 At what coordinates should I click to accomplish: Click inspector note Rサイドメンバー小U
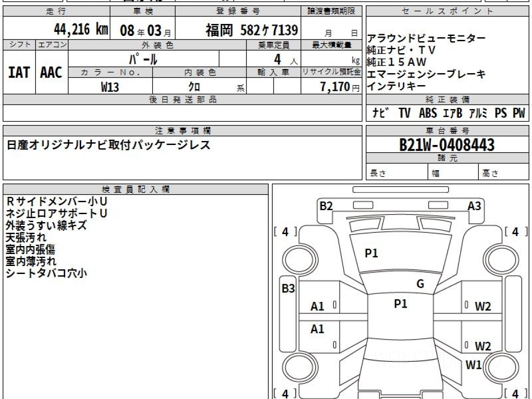click(57, 201)
